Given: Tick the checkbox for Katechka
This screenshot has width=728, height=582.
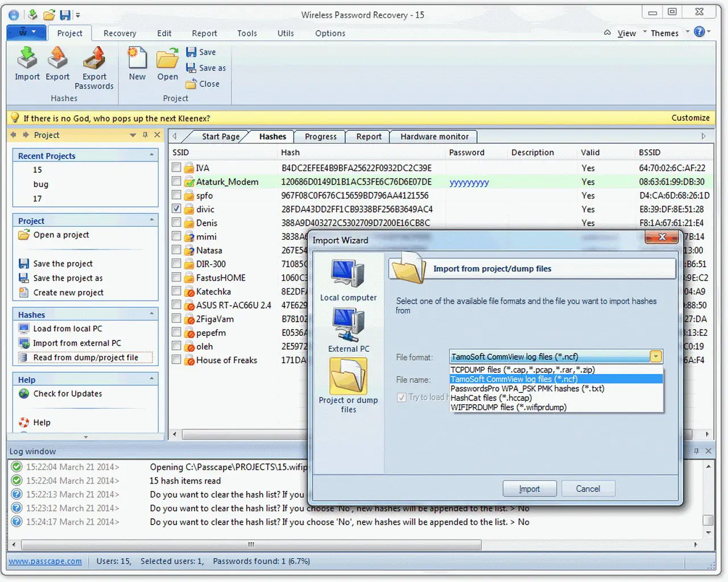Looking at the screenshot, I should [x=177, y=291].
